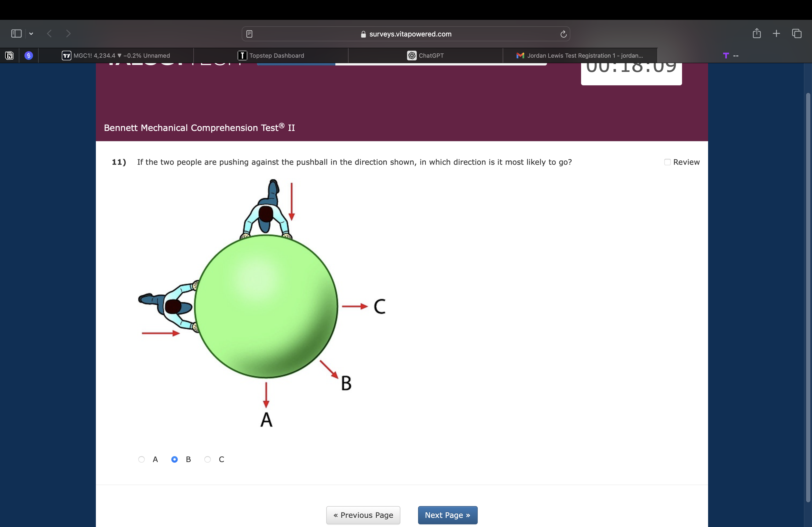
Task: Open the Reader view icon in address bar
Action: (x=249, y=34)
